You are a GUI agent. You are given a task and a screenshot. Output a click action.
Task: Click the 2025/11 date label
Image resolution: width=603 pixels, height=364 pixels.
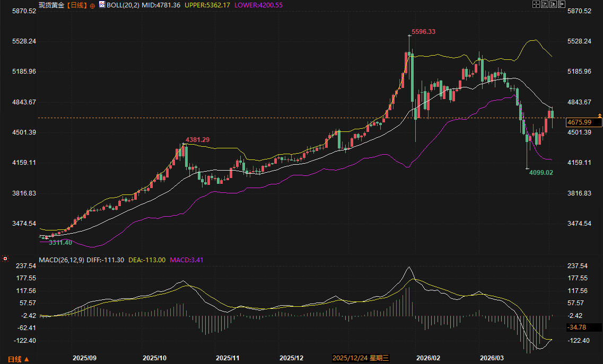[x=228, y=358]
